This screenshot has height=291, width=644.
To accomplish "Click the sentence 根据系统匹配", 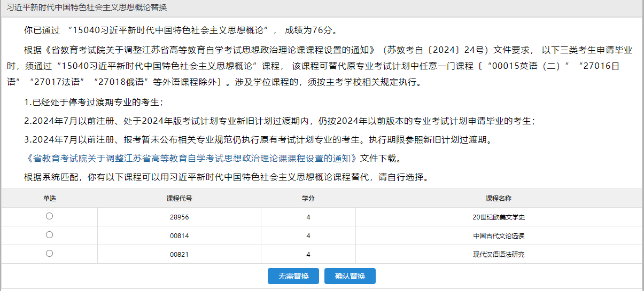I will [226, 177].
